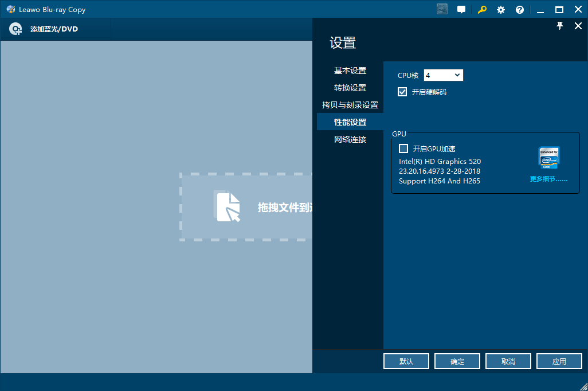Select the 基本设置 tab
The image size is (588, 391).
(x=350, y=71)
